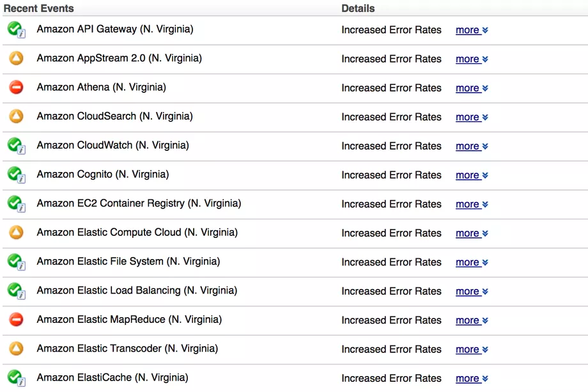Click the green resolved icon for Amazon API Gateway
This screenshot has width=588, height=392.
pyautogui.click(x=15, y=29)
